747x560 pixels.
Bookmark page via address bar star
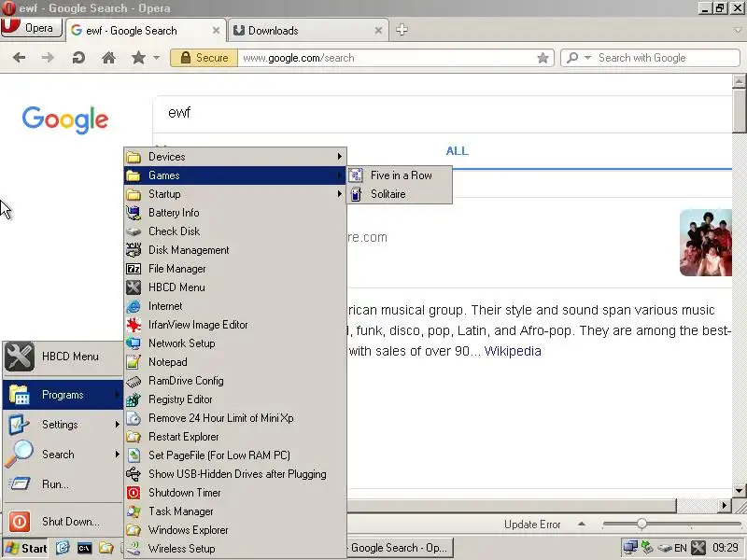pyautogui.click(x=543, y=58)
